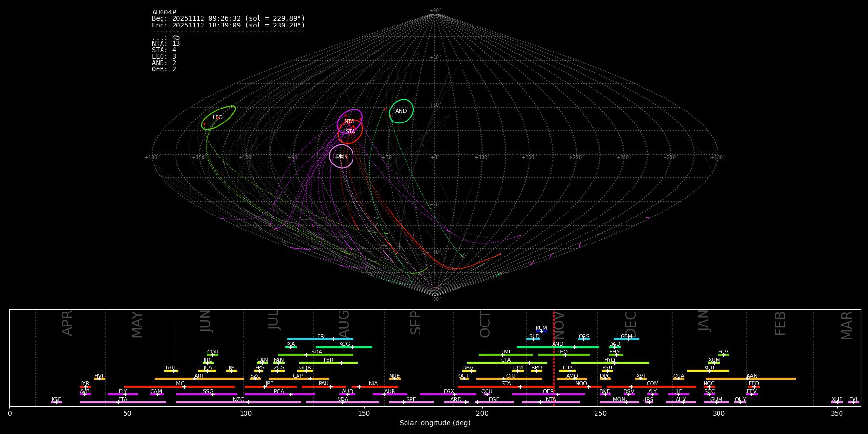Screen dimensions: 868x434
Task: Select the AND radiant circle on sky map
Action: click(401, 111)
